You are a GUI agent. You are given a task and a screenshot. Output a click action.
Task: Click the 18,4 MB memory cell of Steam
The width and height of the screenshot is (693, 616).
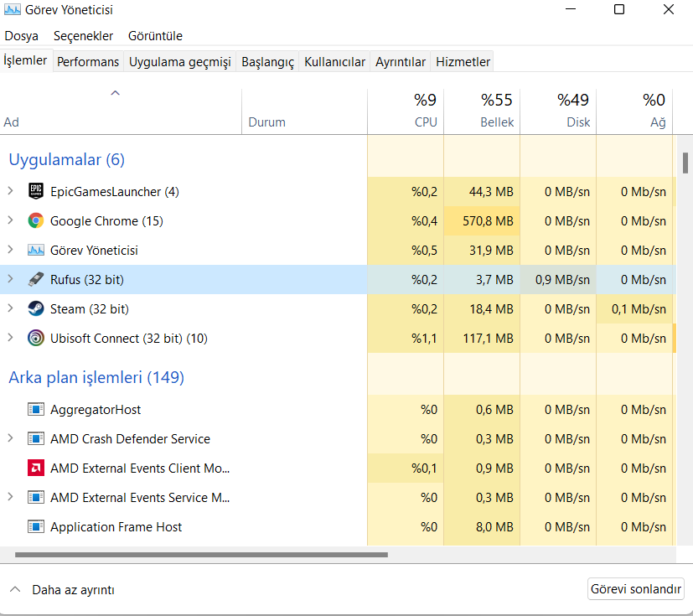(x=482, y=309)
